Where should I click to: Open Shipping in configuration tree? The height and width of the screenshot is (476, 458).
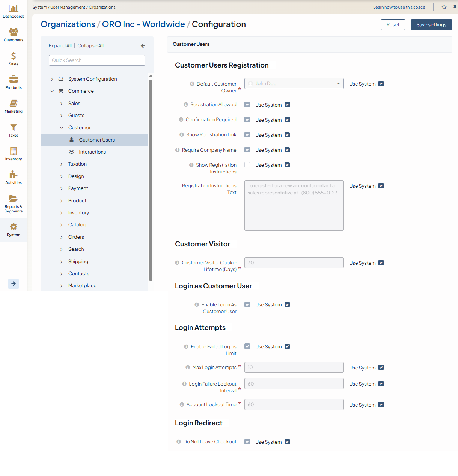click(78, 262)
